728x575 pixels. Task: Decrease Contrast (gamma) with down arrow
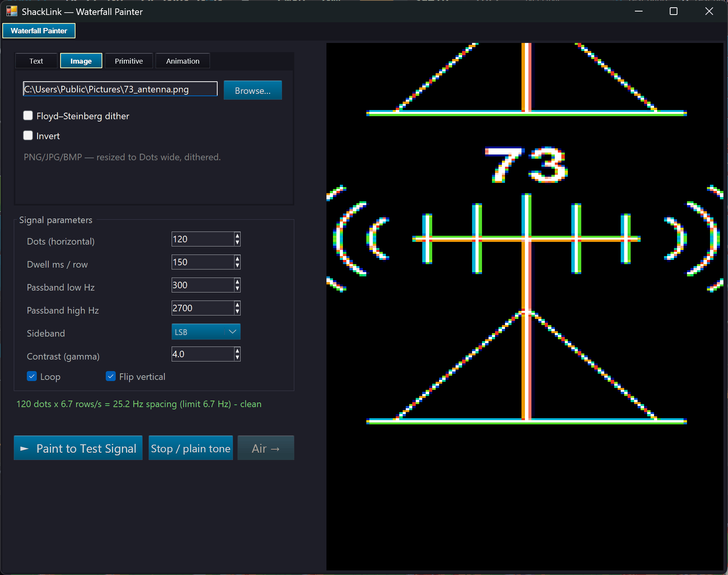point(238,357)
